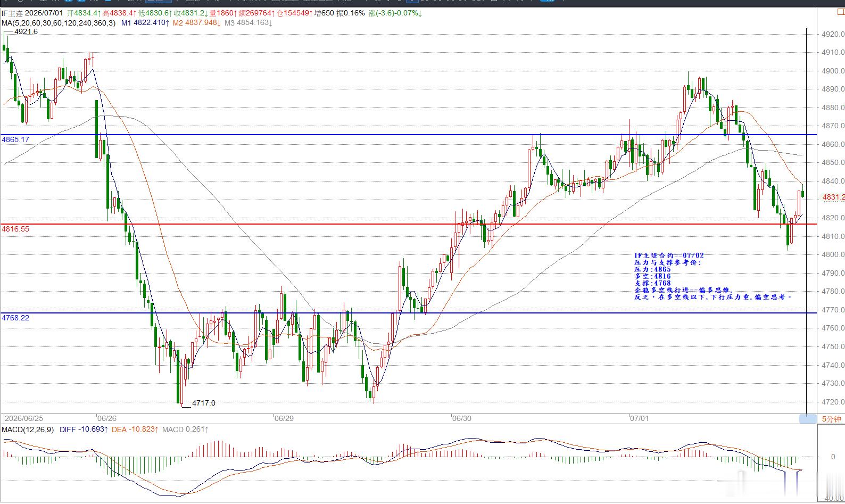Select the IF主连合约 blue annotation text block
The image size is (845, 504).
pos(713,276)
